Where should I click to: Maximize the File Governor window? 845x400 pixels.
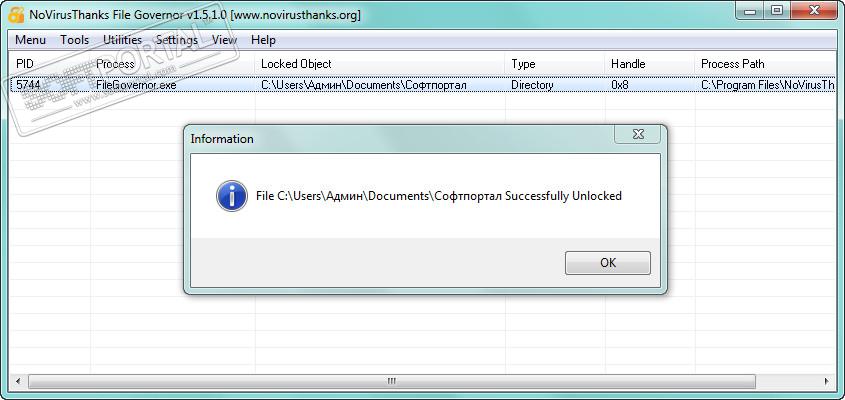pyautogui.click(x=777, y=11)
